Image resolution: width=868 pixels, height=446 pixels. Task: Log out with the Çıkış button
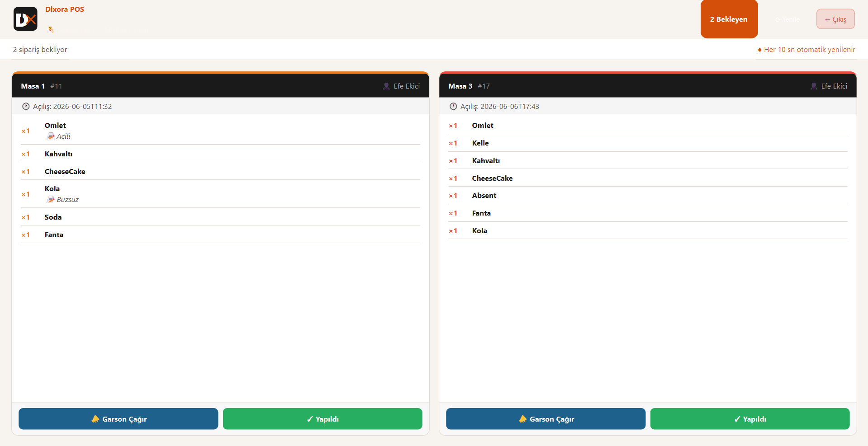click(x=835, y=19)
